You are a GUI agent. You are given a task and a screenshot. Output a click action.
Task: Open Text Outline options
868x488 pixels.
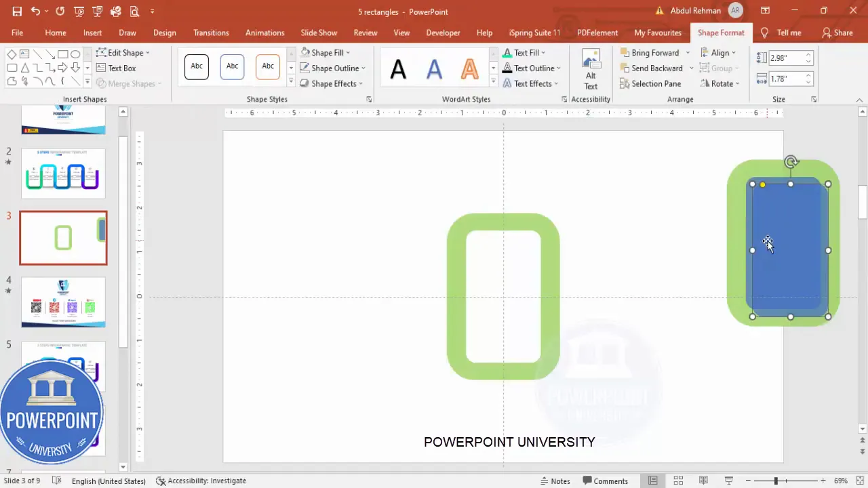click(x=532, y=68)
